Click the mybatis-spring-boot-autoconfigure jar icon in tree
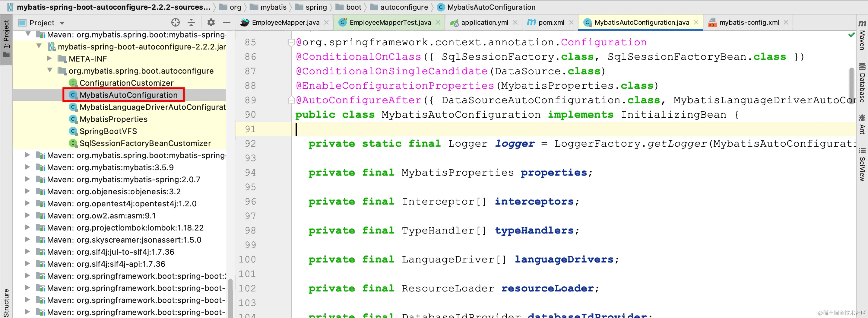 (52, 46)
